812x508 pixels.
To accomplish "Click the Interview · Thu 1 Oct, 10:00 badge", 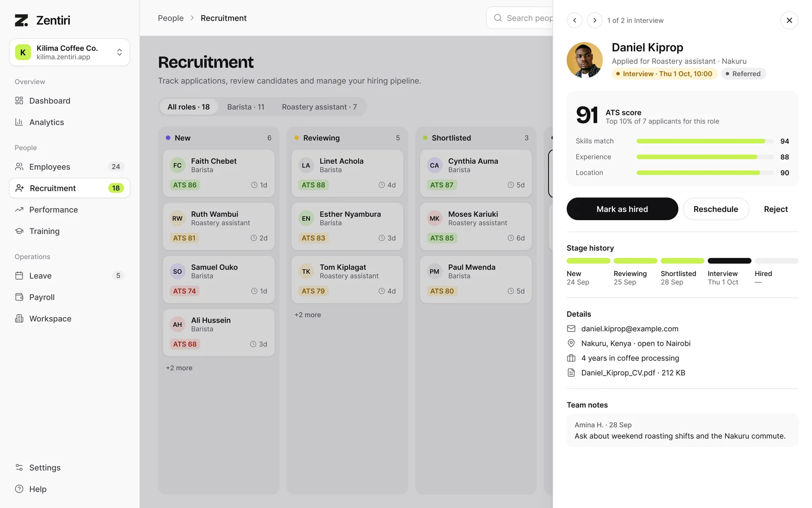I will (664, 74).
